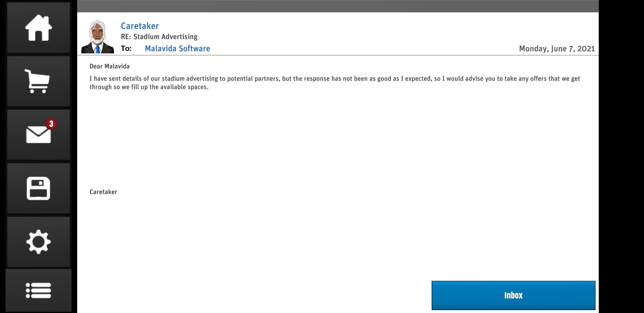Screen dimensions: 644x313
Task: Click the Caretaker avatar portrait
Action: (97, 37)
